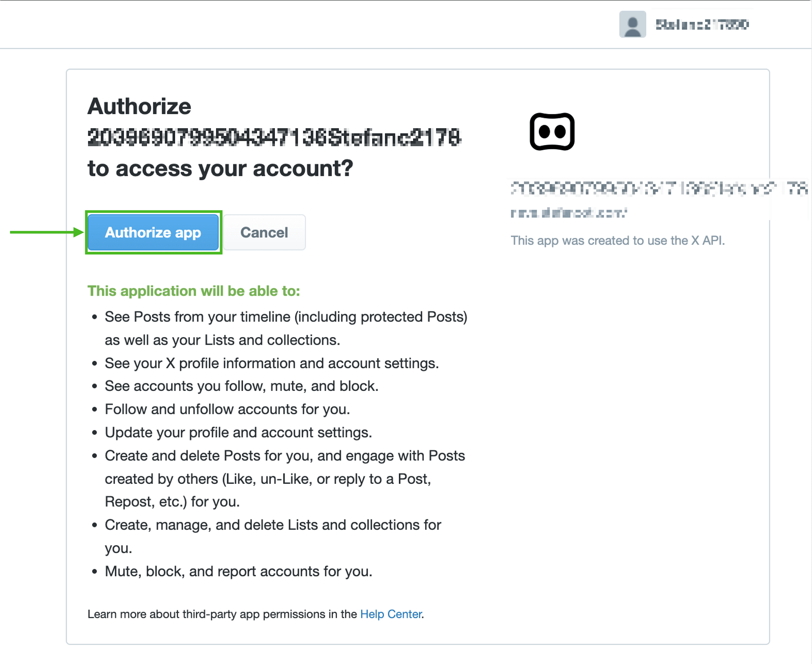Screen dimensions: 812x664
Task: Open the Help Center link
Action: point(390,614)
